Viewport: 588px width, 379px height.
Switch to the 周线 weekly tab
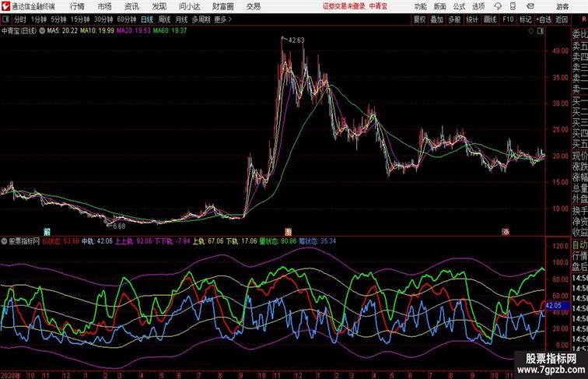pyautogui.click(x=164, y=19)
